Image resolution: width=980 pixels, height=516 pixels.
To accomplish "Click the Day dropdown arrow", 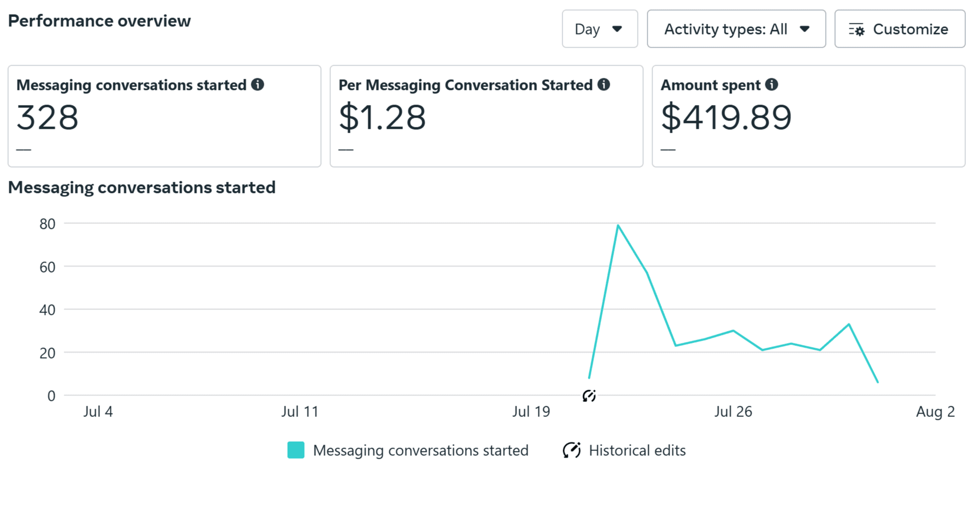I will click(x=617, y=29).
